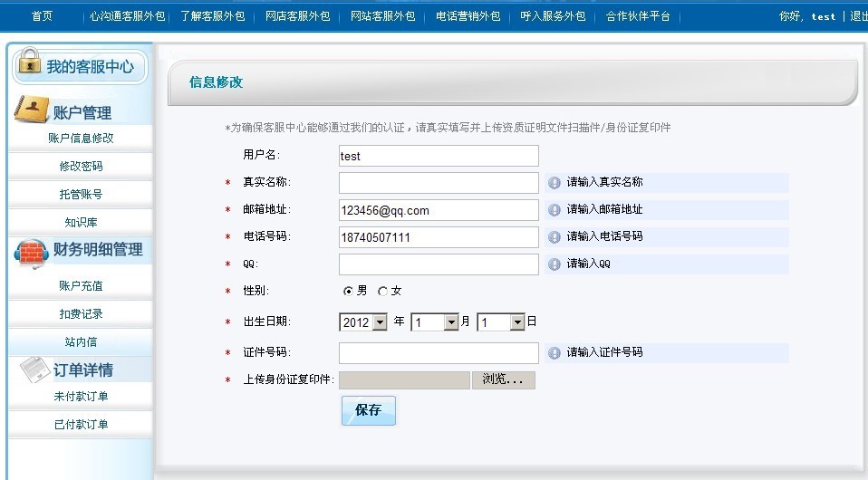Viewport: 868px width, 480px height.
Task: Focus the 真实名称 text input field
Action: [439, 183]
